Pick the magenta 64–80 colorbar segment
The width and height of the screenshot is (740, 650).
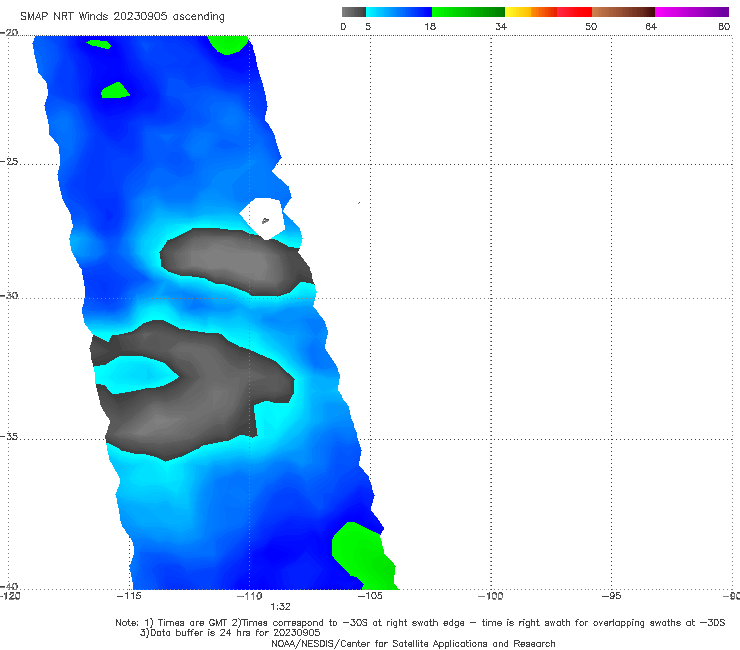coord(692,12)
